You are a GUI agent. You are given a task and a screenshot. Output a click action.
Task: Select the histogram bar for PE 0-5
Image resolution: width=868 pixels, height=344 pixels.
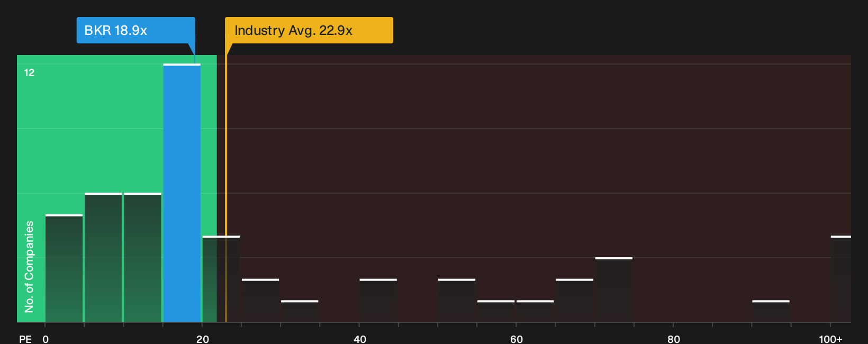point(64,268)
